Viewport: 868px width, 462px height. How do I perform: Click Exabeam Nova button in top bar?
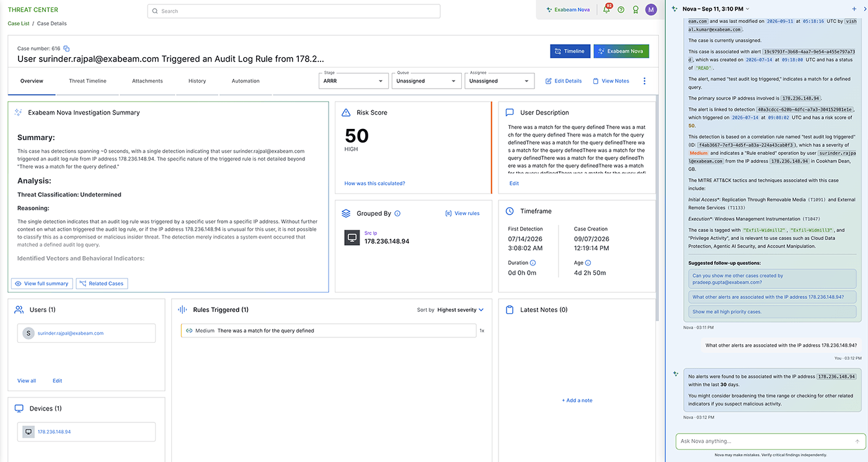(x=568, y=10)
